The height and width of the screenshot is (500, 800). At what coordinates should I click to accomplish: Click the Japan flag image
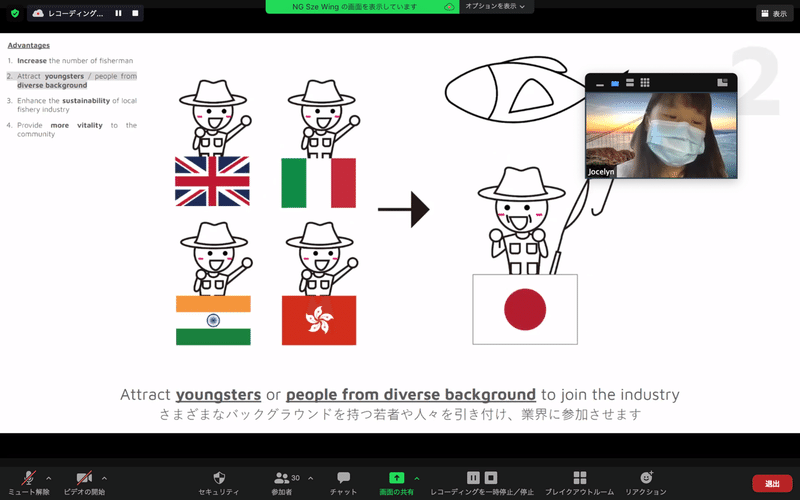(525, 309)
